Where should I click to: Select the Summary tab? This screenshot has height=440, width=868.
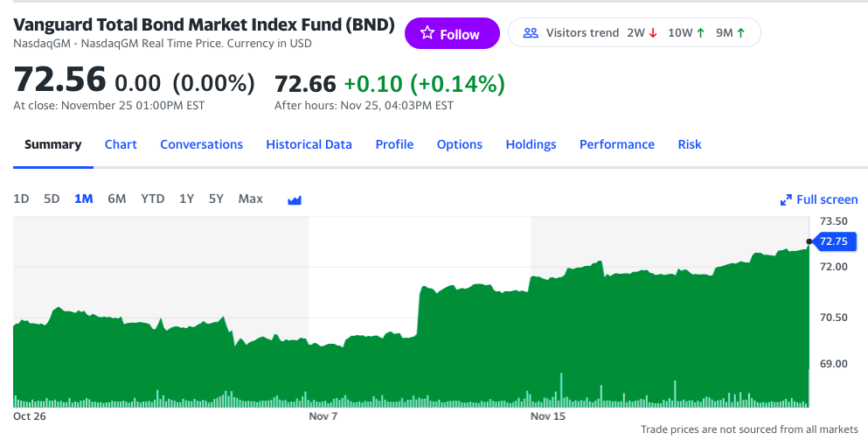(53, 144)
